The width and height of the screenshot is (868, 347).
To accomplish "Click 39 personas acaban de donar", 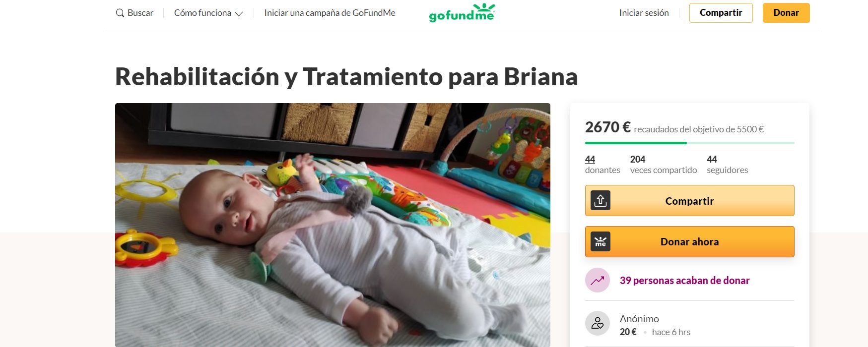I will click(x=684, y=281).
